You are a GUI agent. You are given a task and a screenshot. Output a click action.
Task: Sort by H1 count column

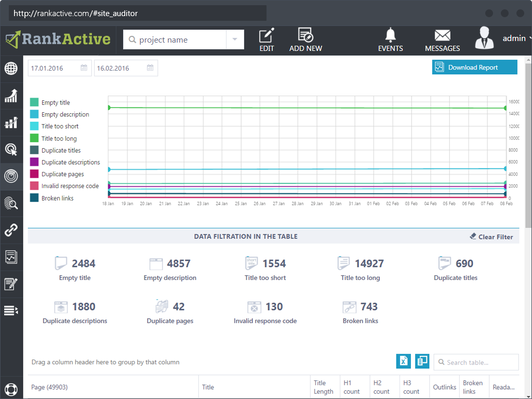355,387
